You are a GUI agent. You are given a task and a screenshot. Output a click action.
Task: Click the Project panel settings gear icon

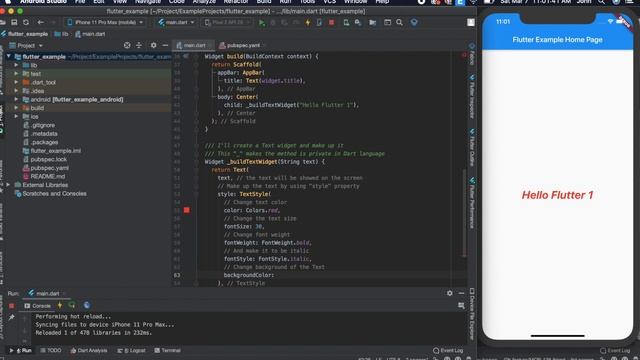[x=153, y=45]
